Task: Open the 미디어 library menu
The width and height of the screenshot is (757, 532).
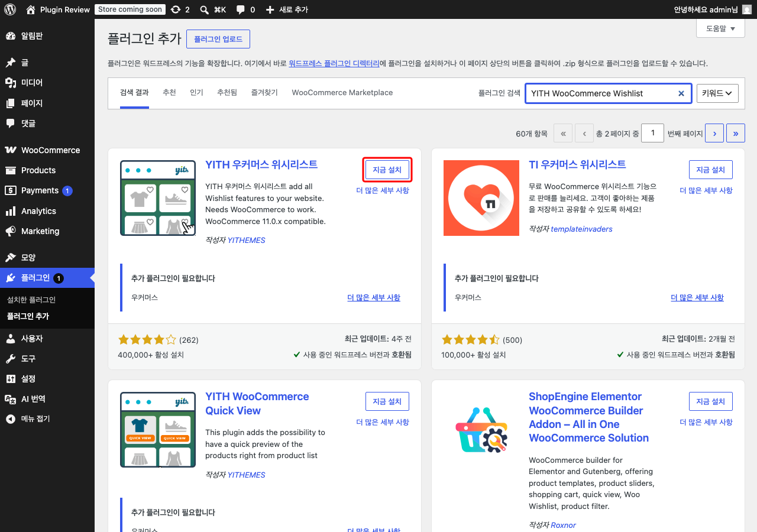Action: (47, 83)
